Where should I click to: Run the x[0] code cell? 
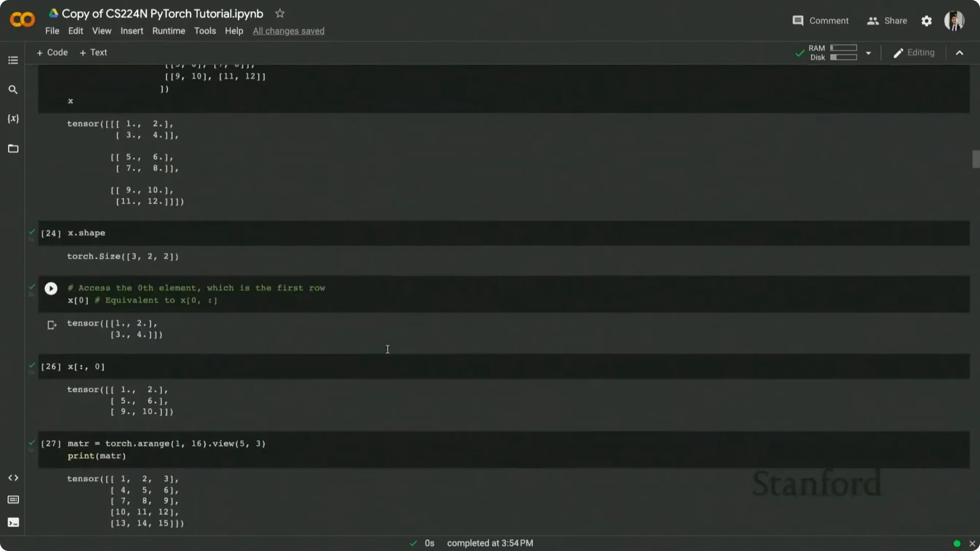point(51,289)
